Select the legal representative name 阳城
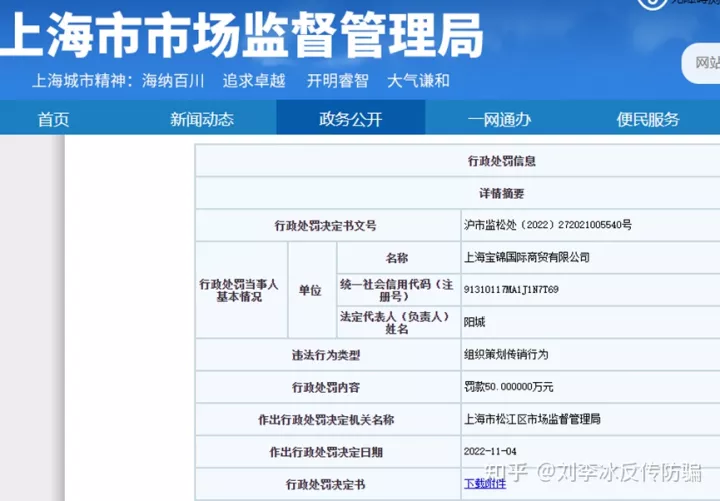This screenshot has width=720, height=501. (x=474, y=322)
